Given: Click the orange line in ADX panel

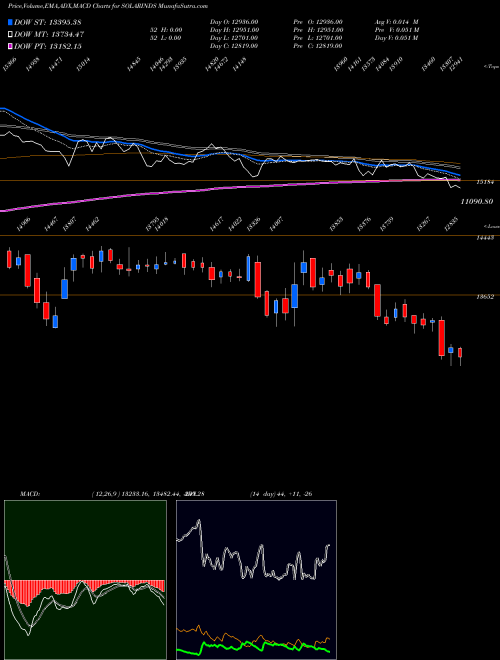Looking at the screenshot, I should click(x=253, y=636).
